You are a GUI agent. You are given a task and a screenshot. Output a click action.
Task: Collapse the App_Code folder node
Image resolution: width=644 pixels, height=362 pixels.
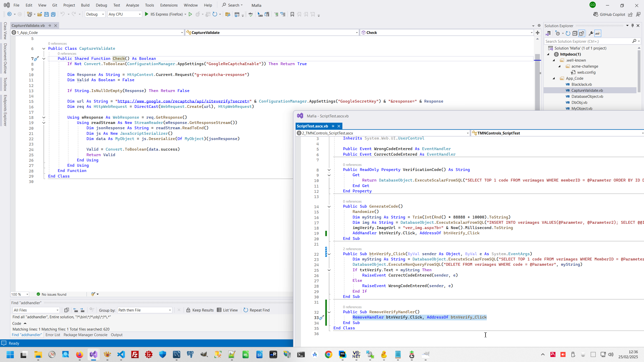tap(554, 78)
